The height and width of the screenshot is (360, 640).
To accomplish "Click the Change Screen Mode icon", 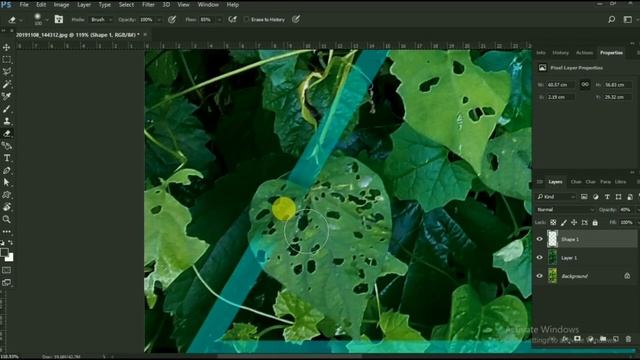I will [7, 282].
